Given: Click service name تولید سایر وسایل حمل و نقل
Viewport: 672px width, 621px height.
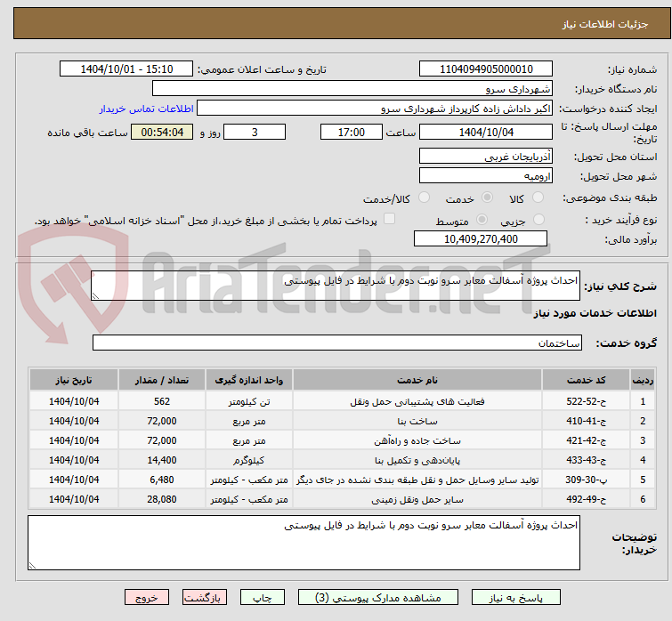Looking at the screenshot, I should [417, 480].
